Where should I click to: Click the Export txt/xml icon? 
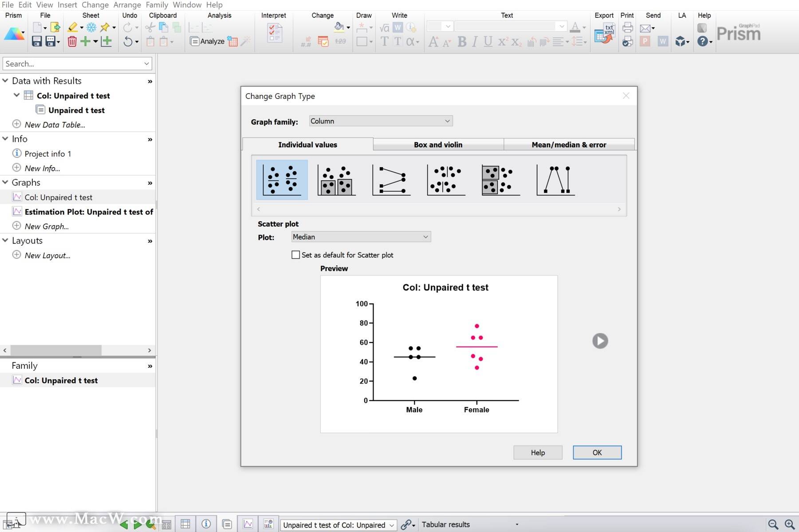coord(604,34)
